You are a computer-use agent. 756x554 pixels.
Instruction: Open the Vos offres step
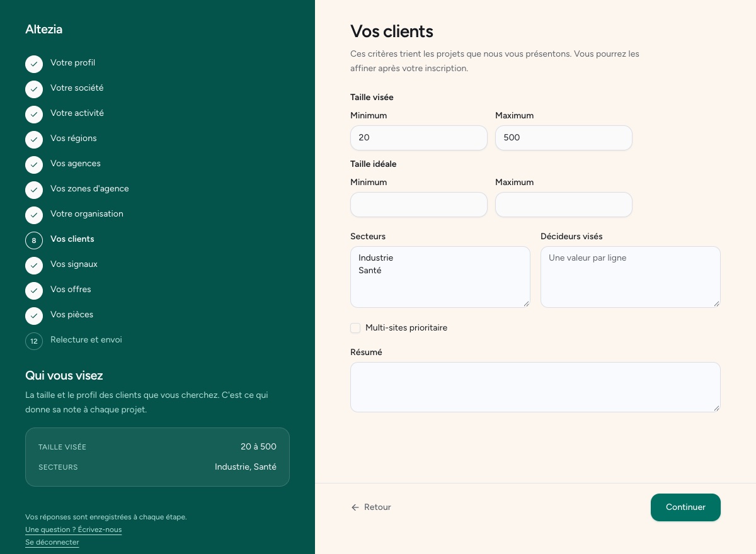click(x=71, y=290)
